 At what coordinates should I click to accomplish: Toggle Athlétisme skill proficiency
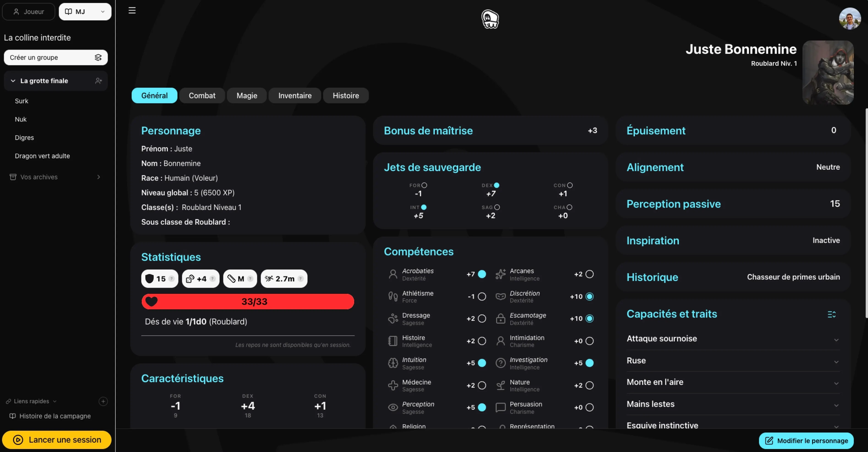coord(482,297)
